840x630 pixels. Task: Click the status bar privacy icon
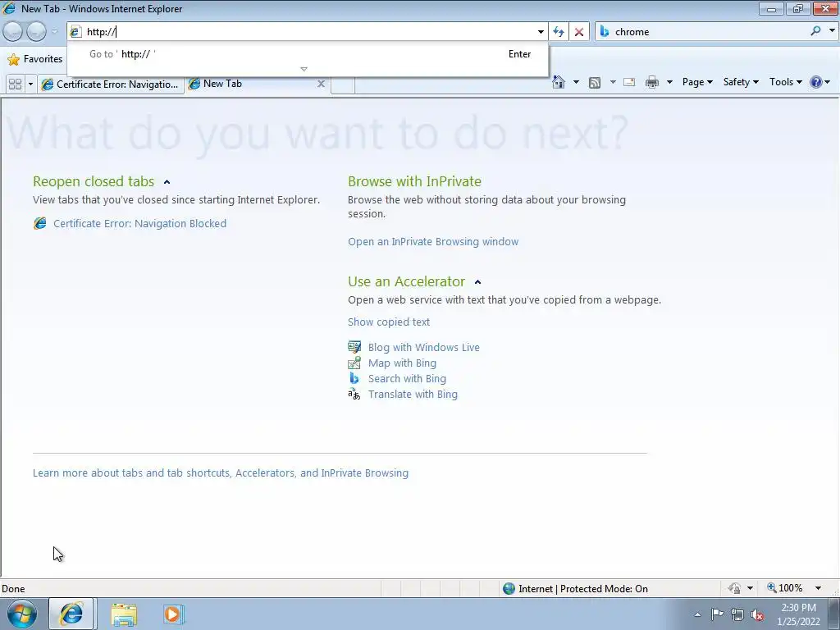coord(734,588)
